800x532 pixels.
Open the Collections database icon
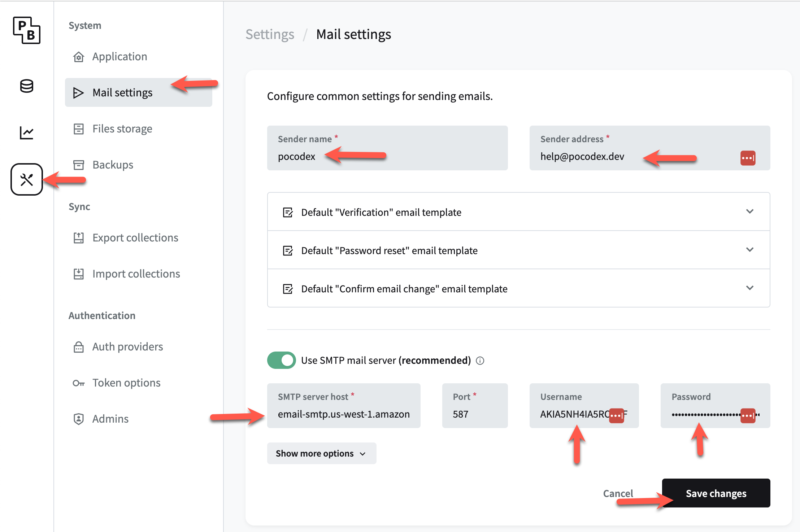click(27, 86)
